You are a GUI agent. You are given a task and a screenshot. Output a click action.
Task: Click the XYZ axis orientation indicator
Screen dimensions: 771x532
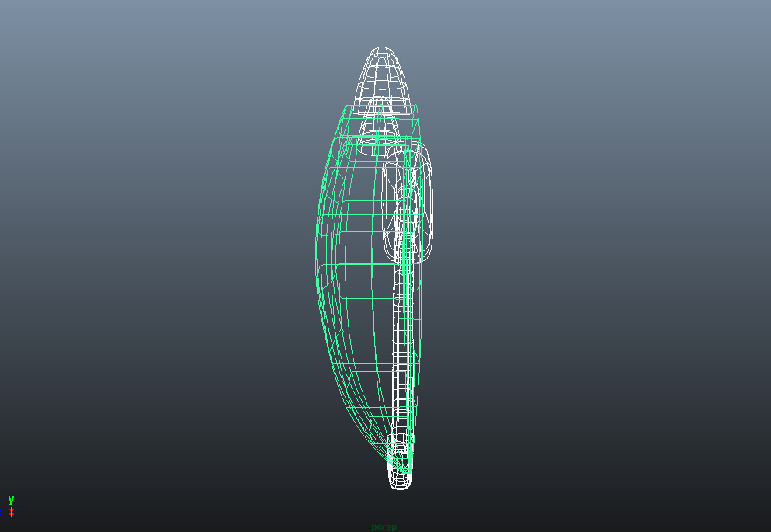click(x=7, y=507)
